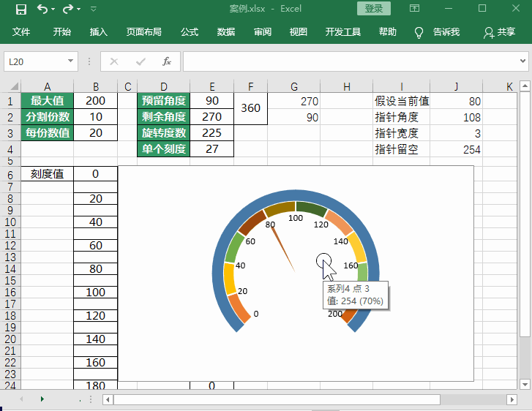Switch to the 开发工具 ribbon tab
Viewport: 532px width, 411px height.
pyautogui.click(x=343, y=32)
